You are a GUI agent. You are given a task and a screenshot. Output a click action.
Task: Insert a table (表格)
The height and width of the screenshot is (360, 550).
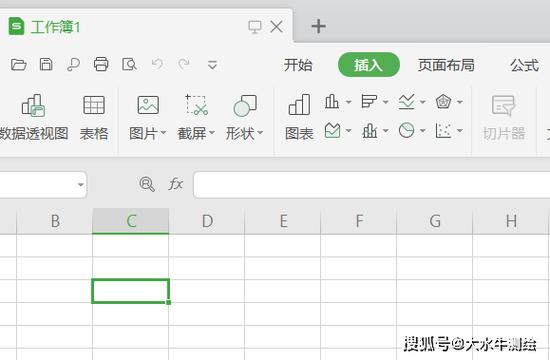coord(94,118)
